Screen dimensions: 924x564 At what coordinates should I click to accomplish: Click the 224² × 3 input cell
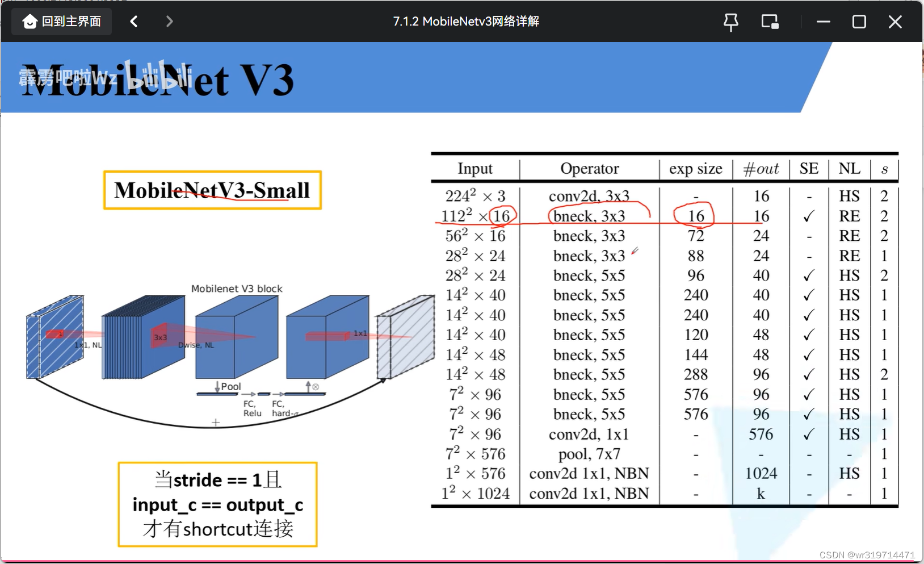click(x=475, y=196)
